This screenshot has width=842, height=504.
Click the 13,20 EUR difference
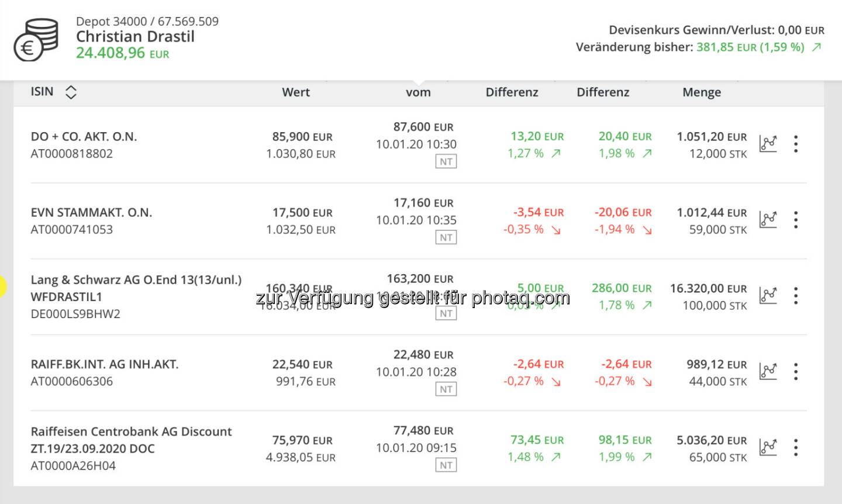537,136
